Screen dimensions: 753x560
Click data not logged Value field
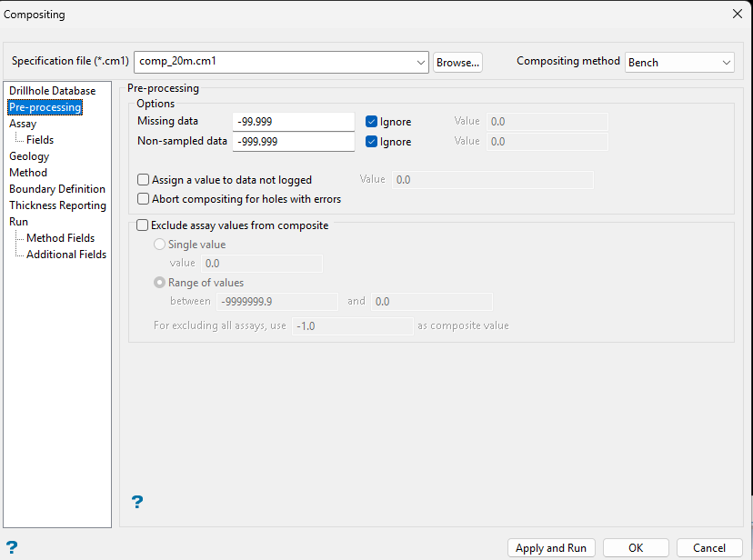pyautogui.click(x=493, y=180)
